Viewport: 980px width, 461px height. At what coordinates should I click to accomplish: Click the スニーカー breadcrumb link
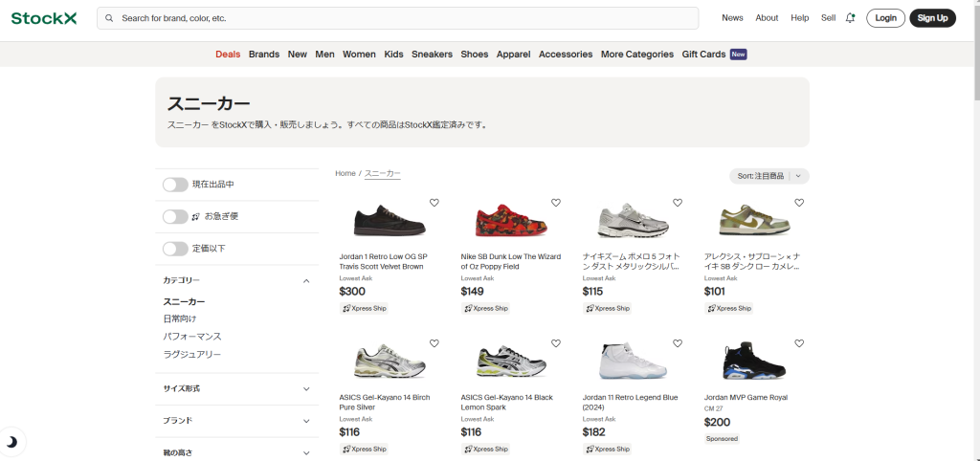point(383,174)
